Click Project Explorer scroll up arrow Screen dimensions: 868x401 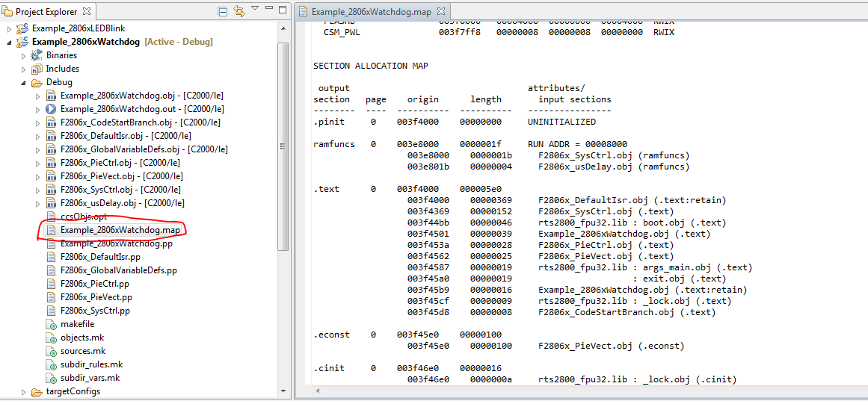[283, 29]
